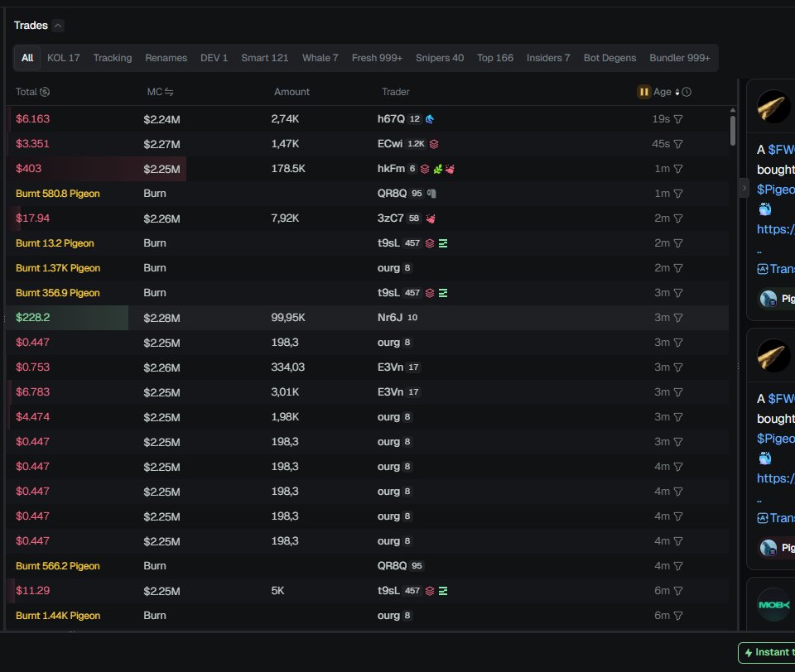795x672 pixels.
Task: Click red stack icon beside ECwi trader
Action: tap(434, 144)
